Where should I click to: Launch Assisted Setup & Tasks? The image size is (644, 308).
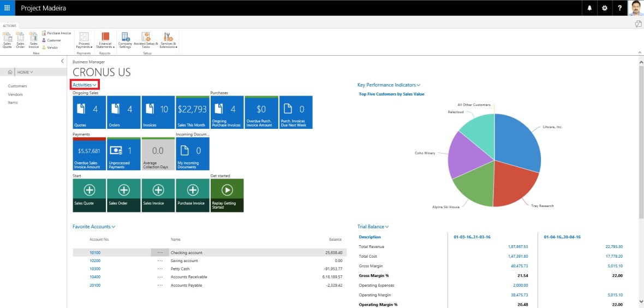(146, 40)
